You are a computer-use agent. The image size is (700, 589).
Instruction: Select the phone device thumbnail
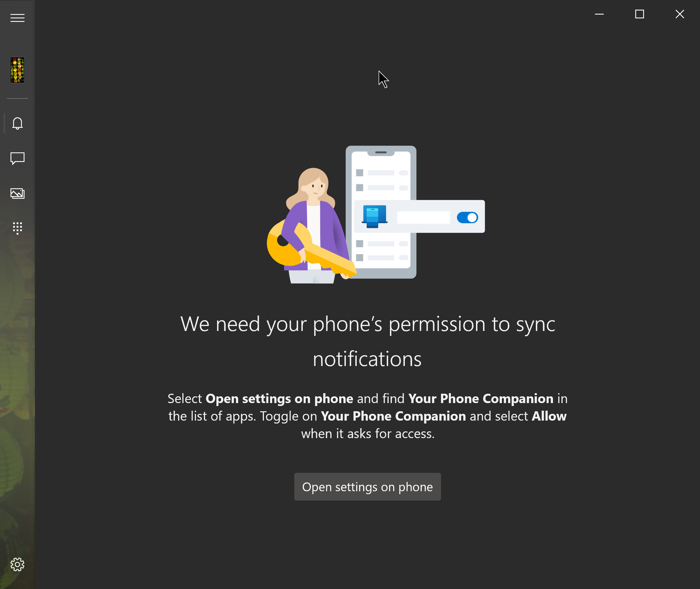17,70
